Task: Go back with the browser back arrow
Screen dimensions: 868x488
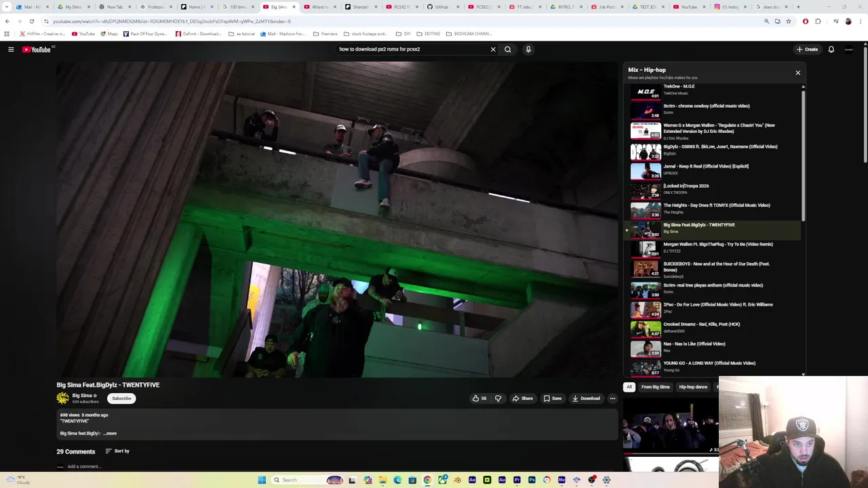Action: [7, 22]
